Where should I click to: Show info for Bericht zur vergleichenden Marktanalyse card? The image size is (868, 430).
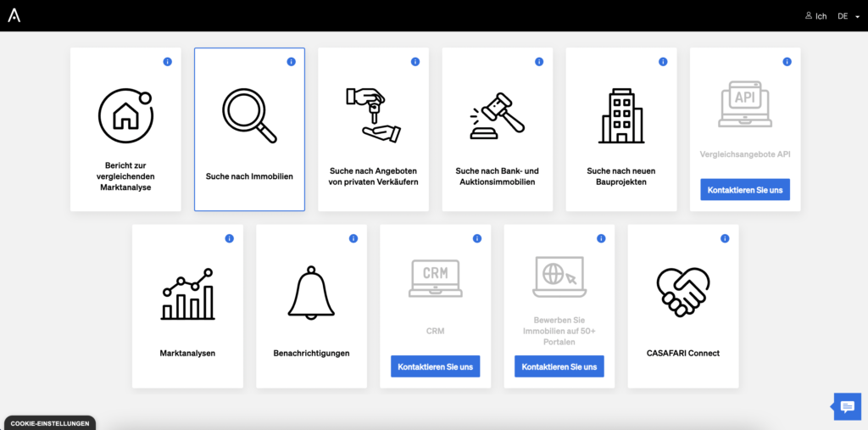[x=168, y=62]
